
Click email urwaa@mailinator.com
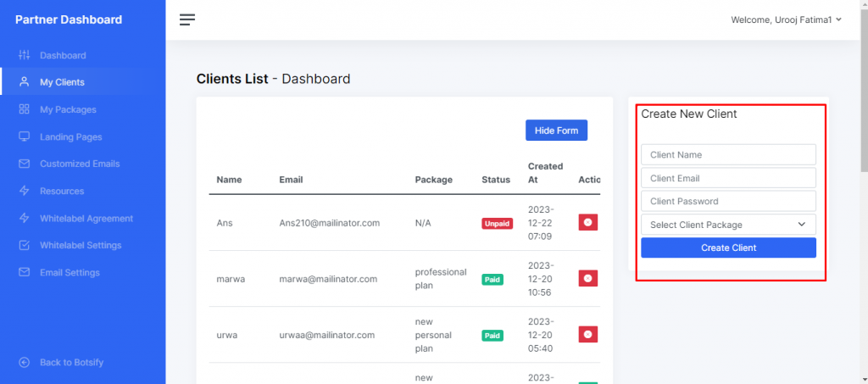[x=327, y=335]
